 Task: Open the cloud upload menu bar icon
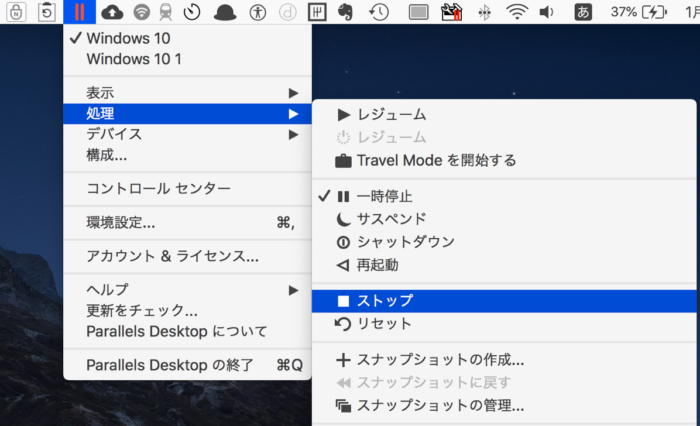[x=112, y=12]
